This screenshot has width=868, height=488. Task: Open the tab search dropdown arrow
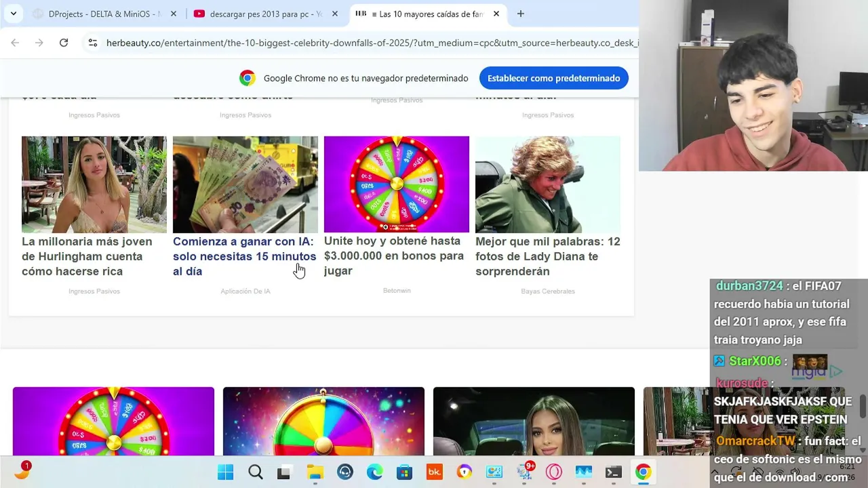13,14
